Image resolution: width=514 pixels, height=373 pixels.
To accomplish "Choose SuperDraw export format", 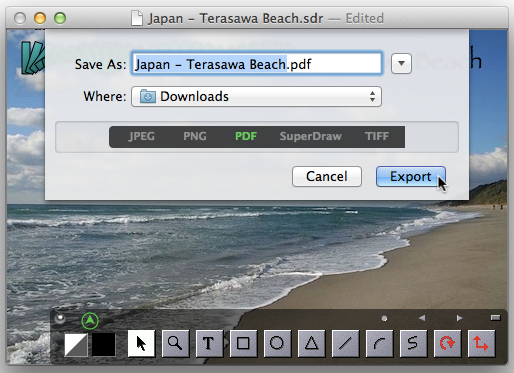I will pos(311,136).
